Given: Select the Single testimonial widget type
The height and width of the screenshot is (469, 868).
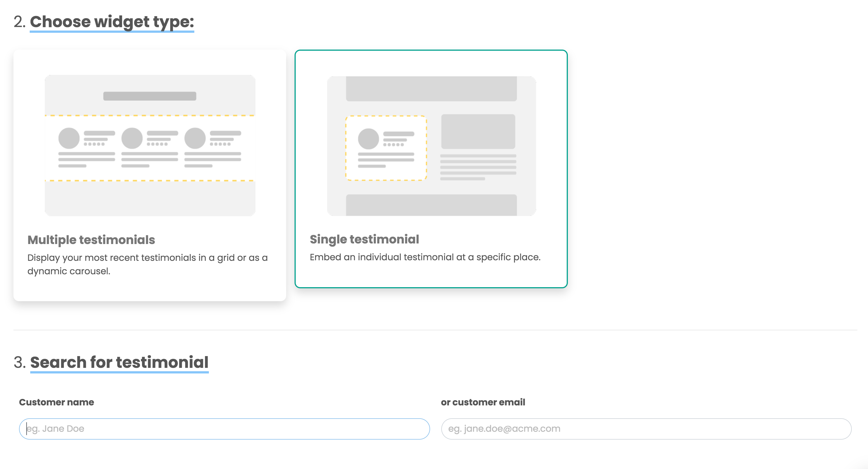Looking at the screenshot, I should click(431, 169).
